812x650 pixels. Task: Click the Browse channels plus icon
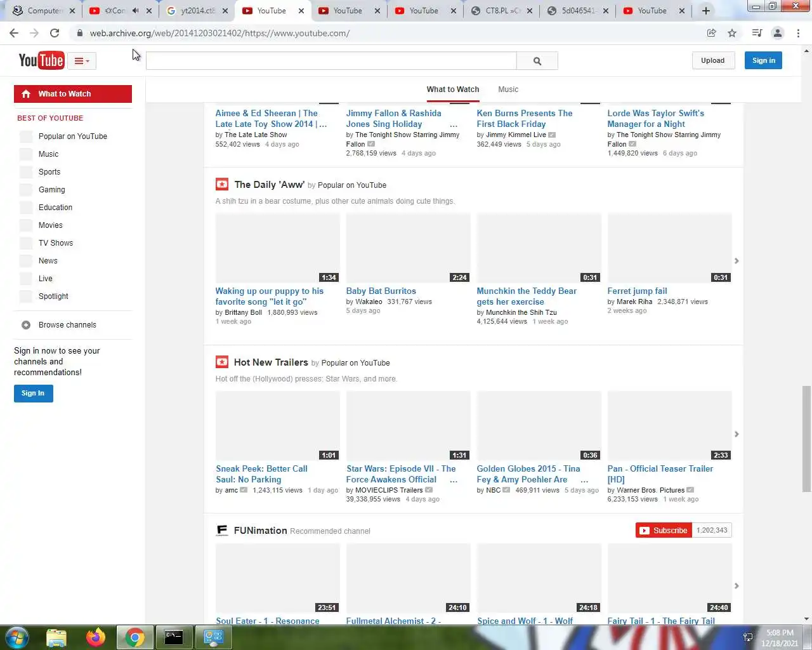pyautogui.click(x=26, y=325)
